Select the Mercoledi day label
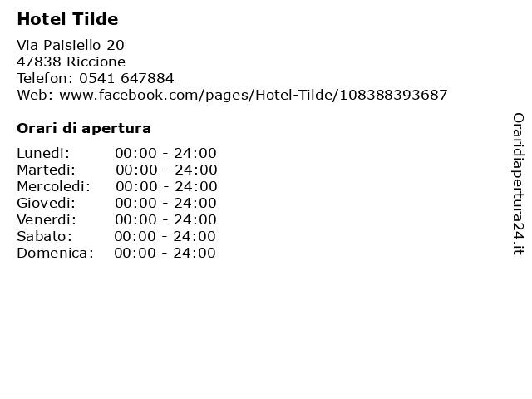The width and height of the screenshot is (532, 399). [53, 186]
